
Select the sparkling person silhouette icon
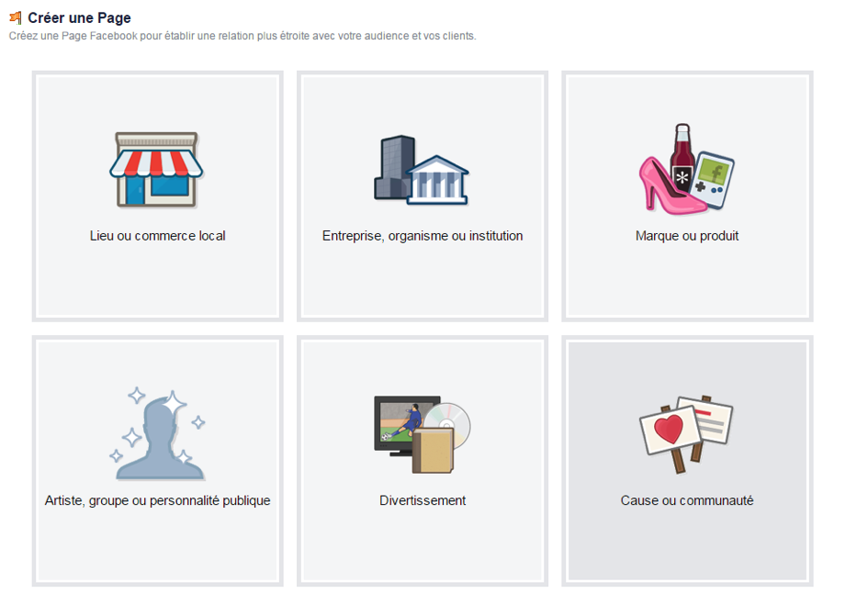click(159, 433)
